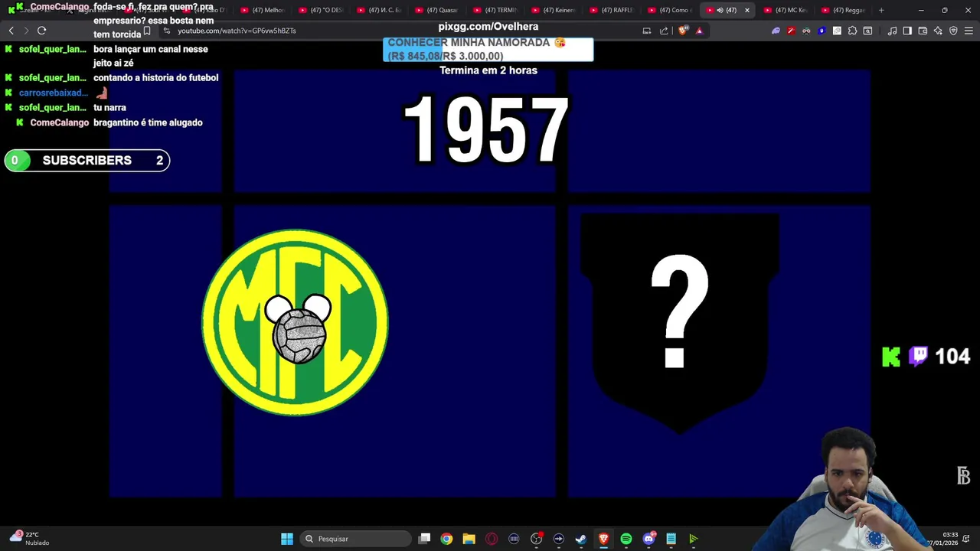
Task: Click the SUBSCRIBERS counter bar
Action: coord(87,160)
